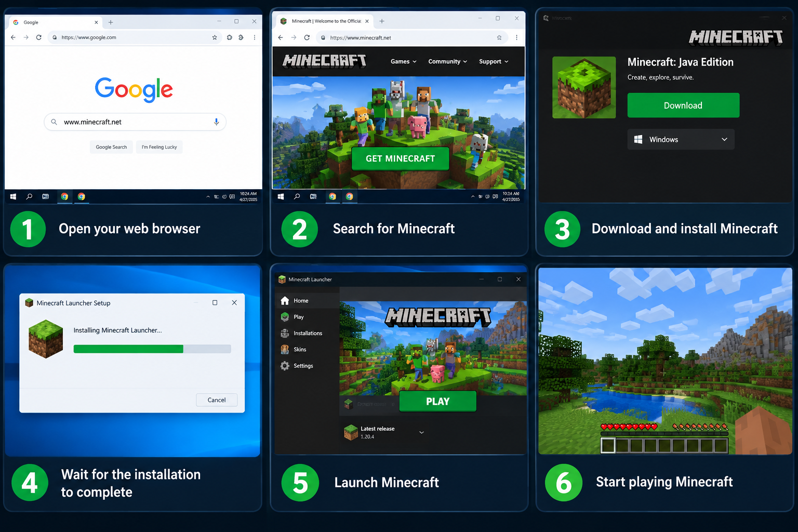The image size is (798, 532).
Task: Expand the Games menu on minecraft.net
Action: pos(404,61)
